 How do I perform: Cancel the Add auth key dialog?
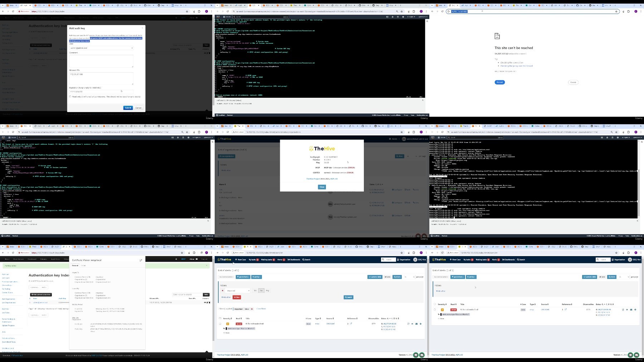tap(138, 108)
